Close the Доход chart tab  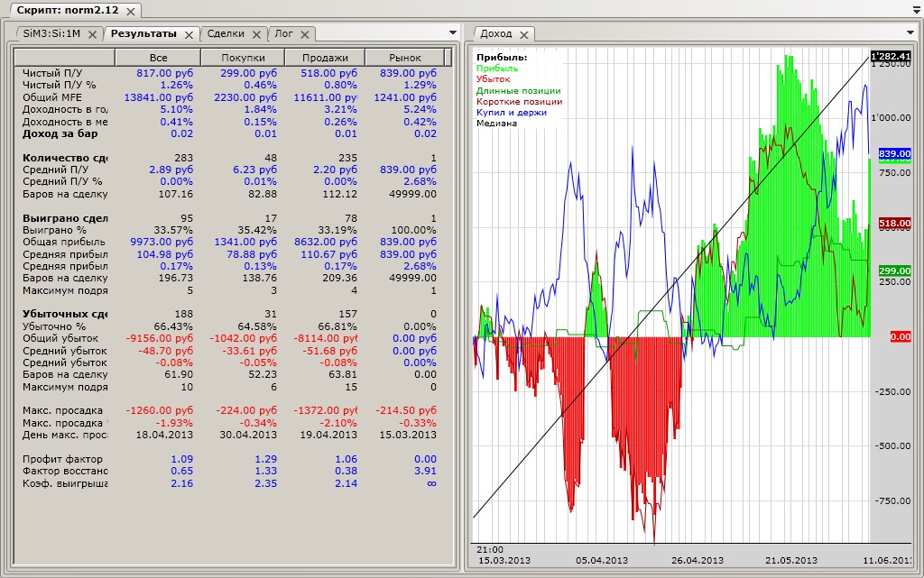[x=524, y=34]
